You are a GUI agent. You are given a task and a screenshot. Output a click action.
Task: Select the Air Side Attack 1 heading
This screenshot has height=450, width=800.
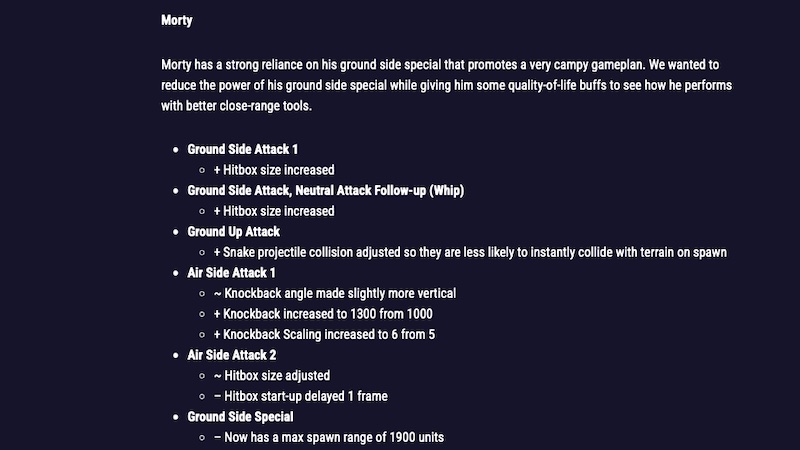click(232, 272)
